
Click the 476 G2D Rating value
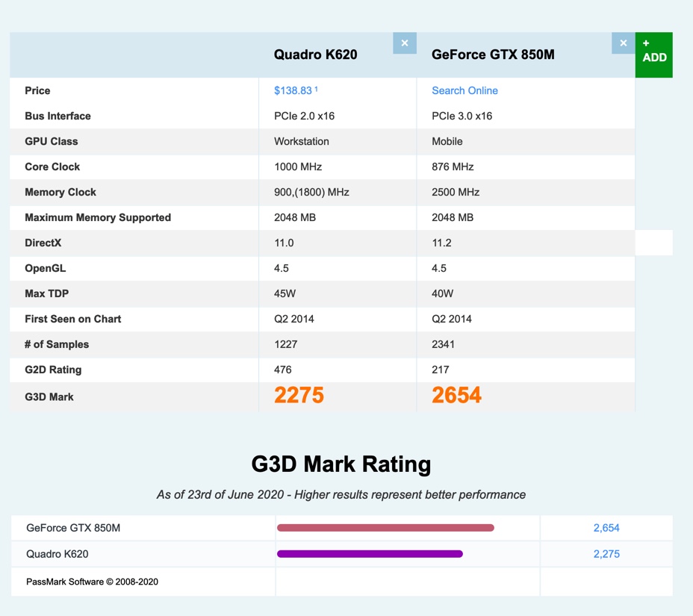[x=283, y=370]
